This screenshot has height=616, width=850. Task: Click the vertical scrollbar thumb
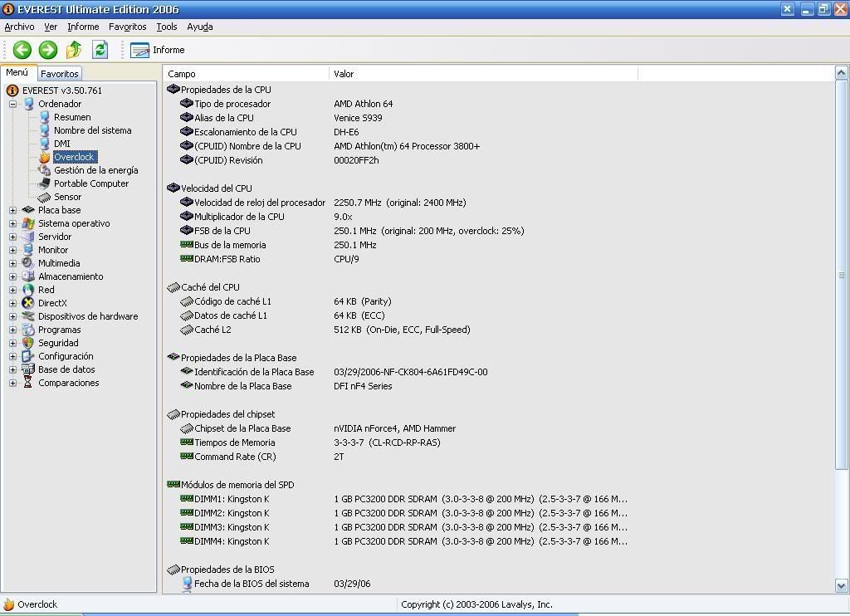(x=842, y=275)
